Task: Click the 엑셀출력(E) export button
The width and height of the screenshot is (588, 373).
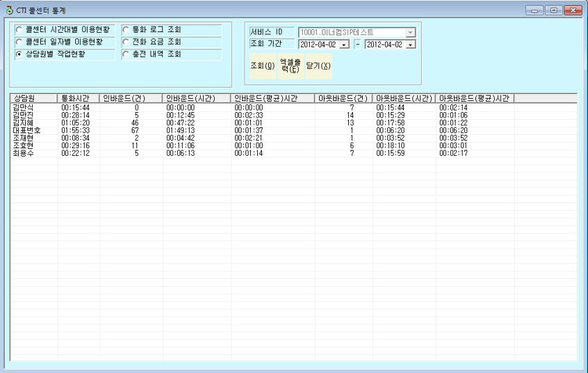Action: [291, 66]
